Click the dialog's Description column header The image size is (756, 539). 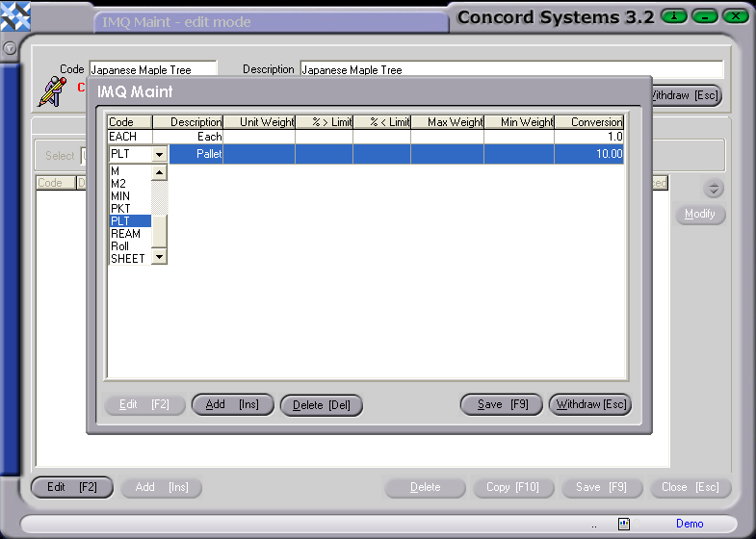click(188, 122)
